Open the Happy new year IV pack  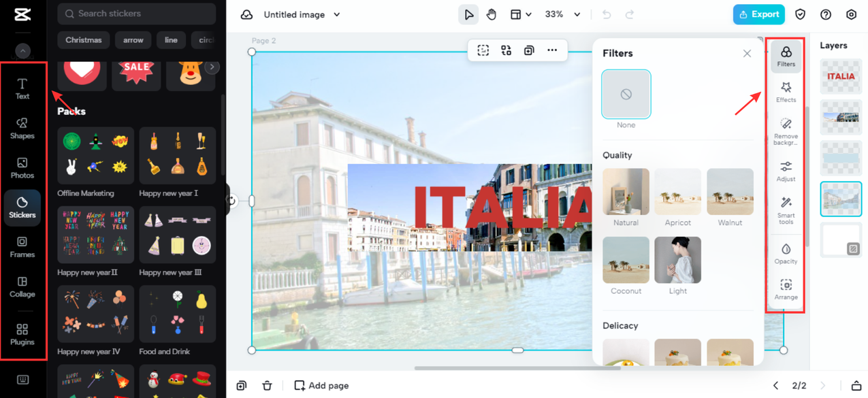(x=96, y=314)
